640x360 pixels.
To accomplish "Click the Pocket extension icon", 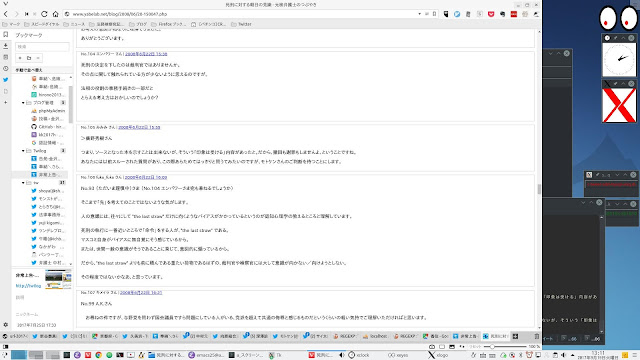I will click(x=491, y=14).
